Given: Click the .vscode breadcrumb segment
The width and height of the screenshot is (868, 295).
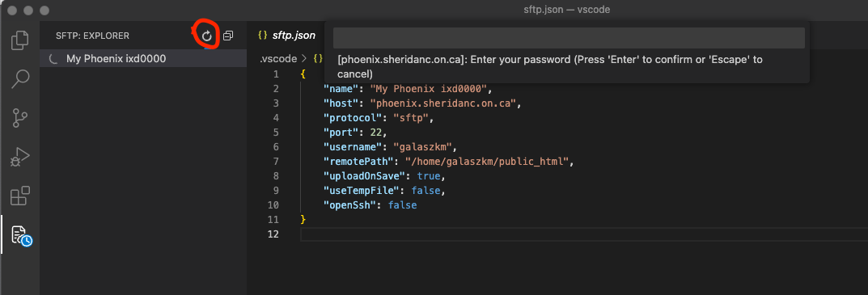Looking at the screenshot, I should tap(277, 58).
